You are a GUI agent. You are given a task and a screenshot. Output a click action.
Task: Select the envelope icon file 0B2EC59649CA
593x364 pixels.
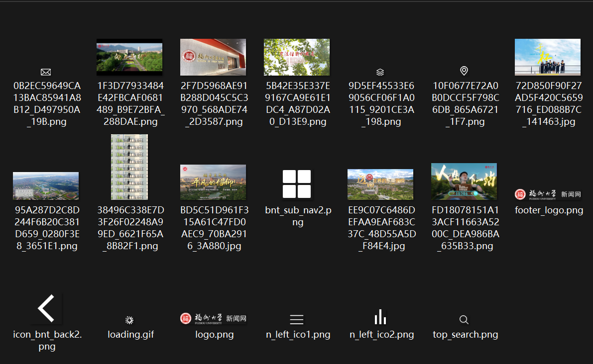click(46, 72)
